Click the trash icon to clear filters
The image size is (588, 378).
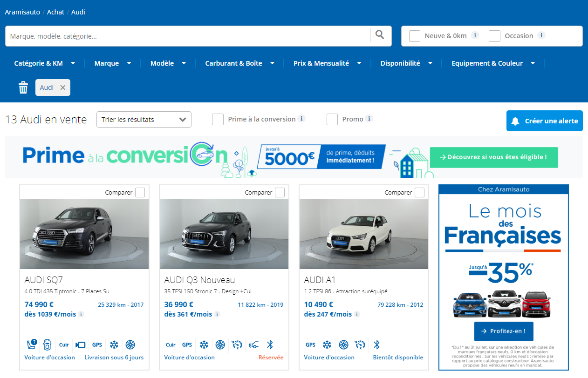coord(23,88)
